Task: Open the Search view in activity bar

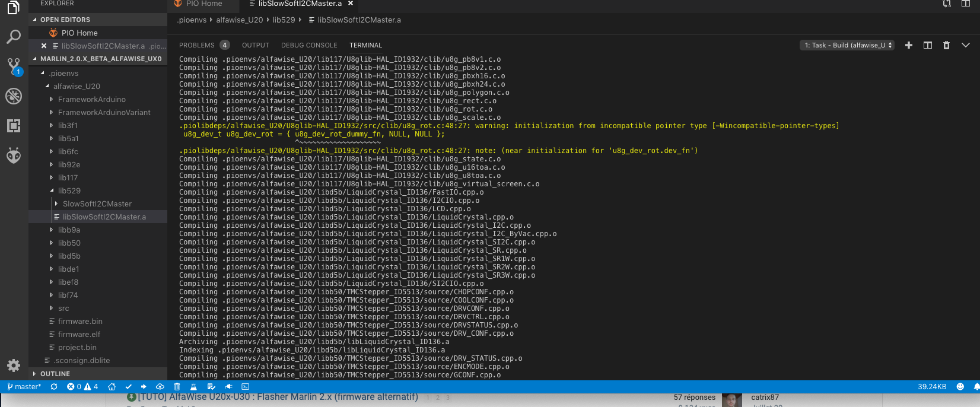Action: point(14,37)
